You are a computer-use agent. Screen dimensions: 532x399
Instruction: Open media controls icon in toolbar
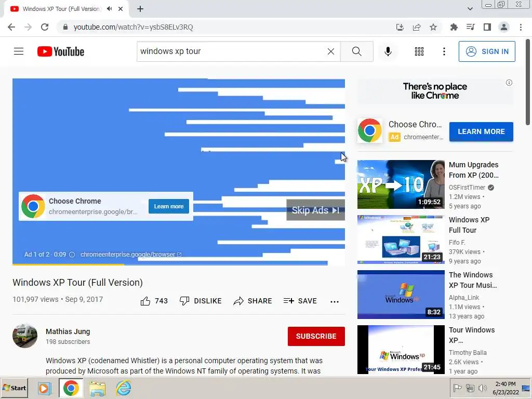[470, 27]
